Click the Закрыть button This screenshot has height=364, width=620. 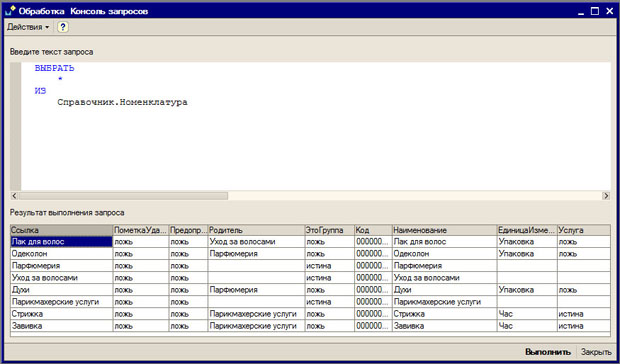[x=596, y=352]
